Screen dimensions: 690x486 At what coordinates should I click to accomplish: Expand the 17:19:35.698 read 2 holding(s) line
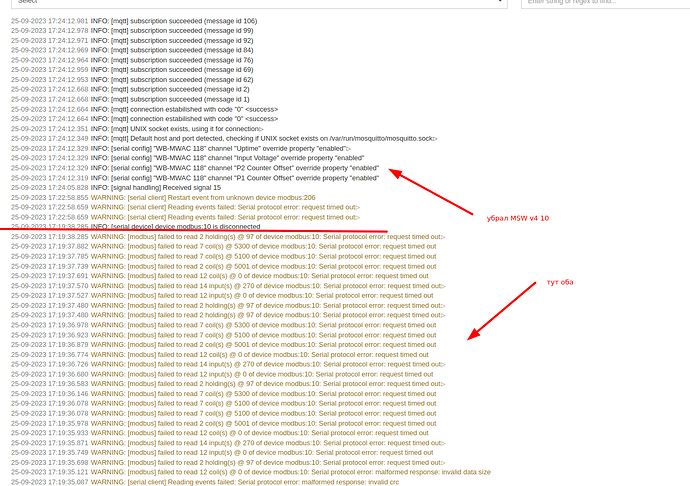(x=443, y=463)
